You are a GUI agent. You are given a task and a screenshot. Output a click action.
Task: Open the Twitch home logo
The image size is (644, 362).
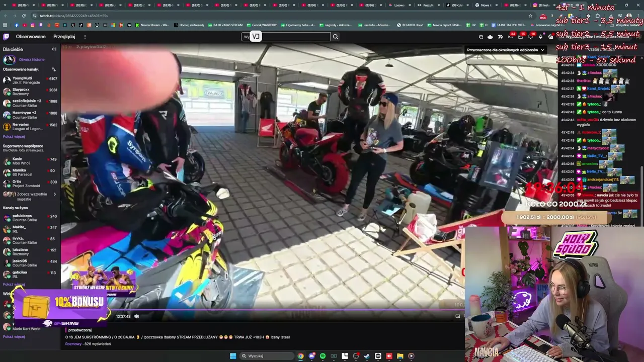[6, 37]
